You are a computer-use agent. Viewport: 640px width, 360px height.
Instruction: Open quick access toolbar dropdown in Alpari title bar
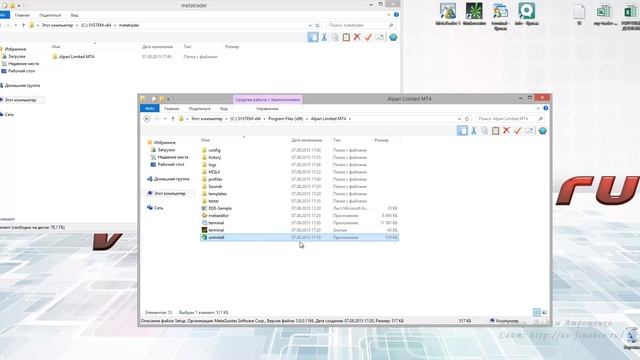168,99
